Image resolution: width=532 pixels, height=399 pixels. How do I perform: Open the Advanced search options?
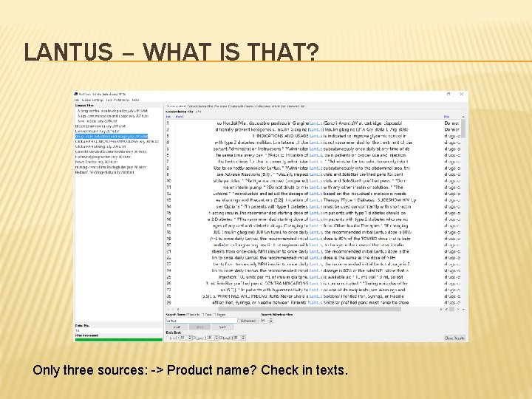click(x=248, y=321)
